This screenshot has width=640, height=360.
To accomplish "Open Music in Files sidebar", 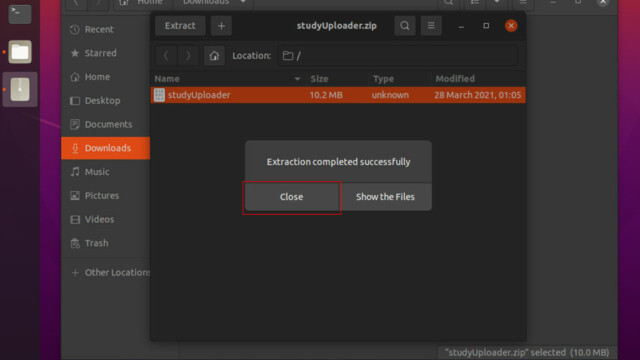I will click(106, 172).
